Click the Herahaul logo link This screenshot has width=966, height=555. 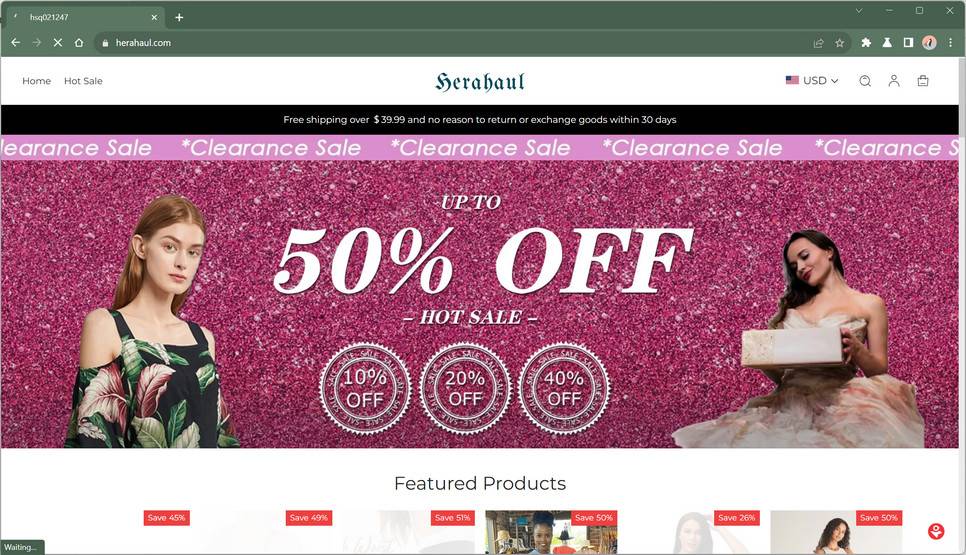(480, 81)
